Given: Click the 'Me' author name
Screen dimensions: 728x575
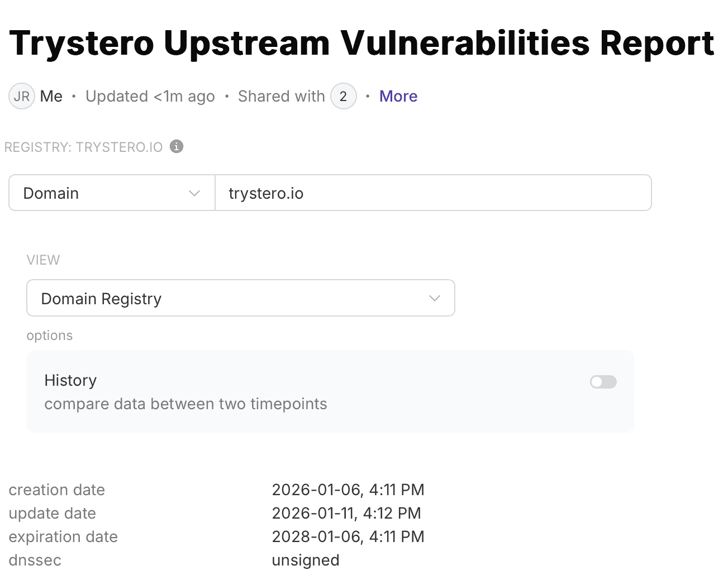Looking at the screenshot, I should (x=51, y=97).
